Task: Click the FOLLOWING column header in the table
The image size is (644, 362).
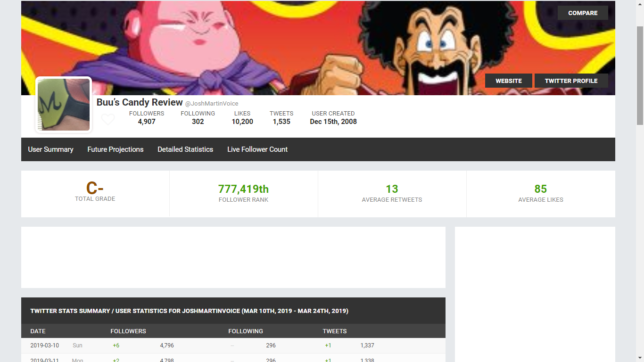Action: 246,331
